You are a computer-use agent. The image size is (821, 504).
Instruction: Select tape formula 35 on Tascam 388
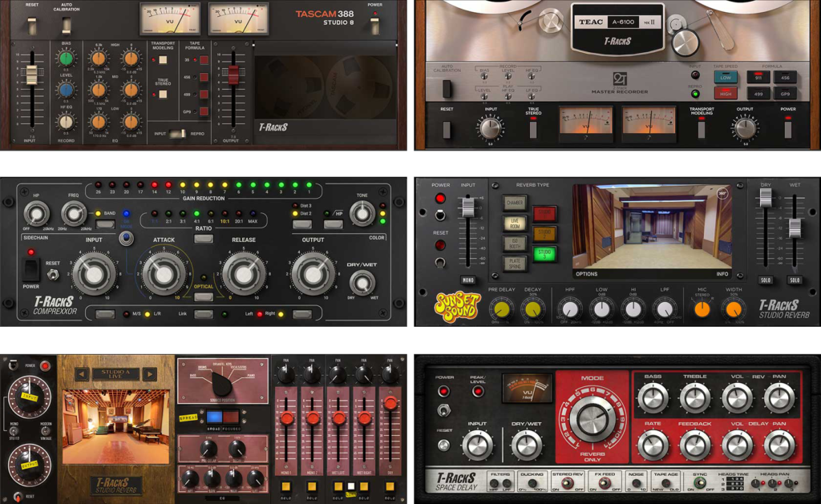click(x=204, y=60)
